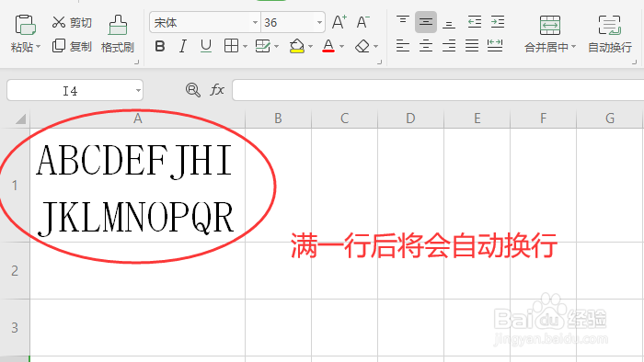Activate the Format Painter brush
Viewport: 644px width, 362px height.
(118, 34)
